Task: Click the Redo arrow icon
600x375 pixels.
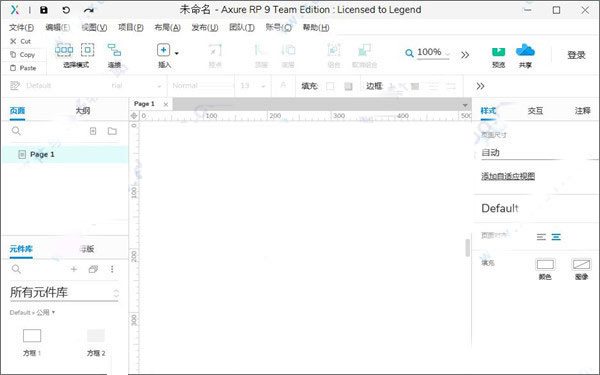Action: (x=89, y=10)
